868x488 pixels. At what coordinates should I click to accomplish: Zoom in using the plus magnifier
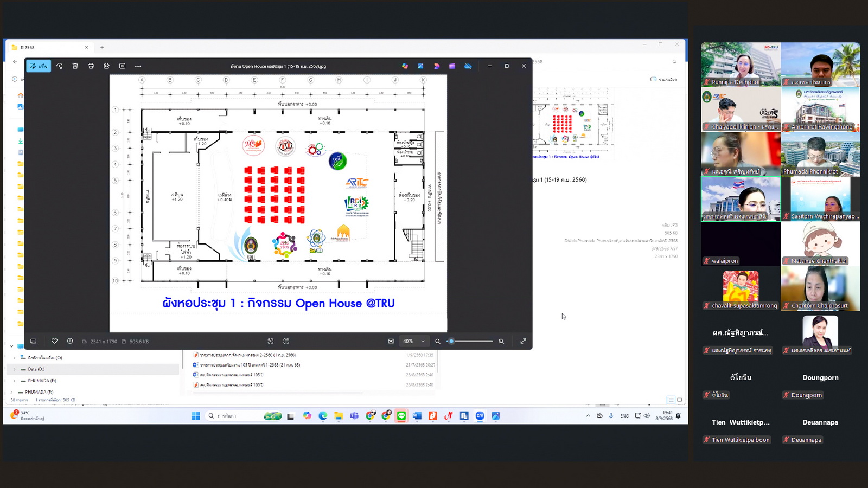501,341
